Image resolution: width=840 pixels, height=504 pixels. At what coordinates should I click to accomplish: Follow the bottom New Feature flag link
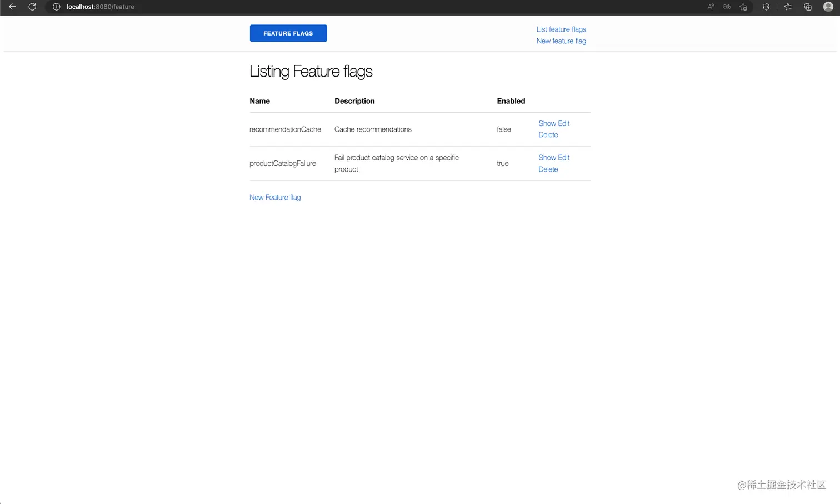point(275,198)
